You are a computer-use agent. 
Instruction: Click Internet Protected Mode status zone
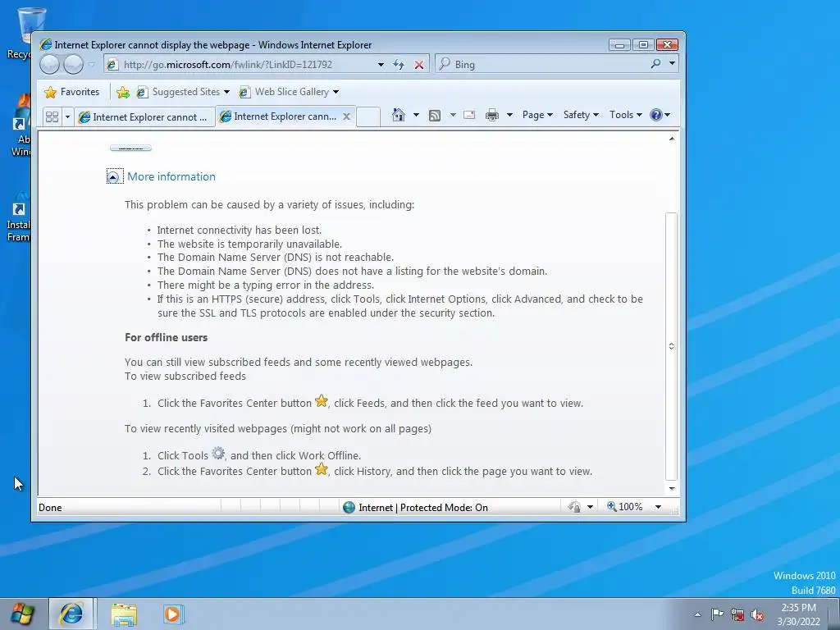tap(415, 507)
